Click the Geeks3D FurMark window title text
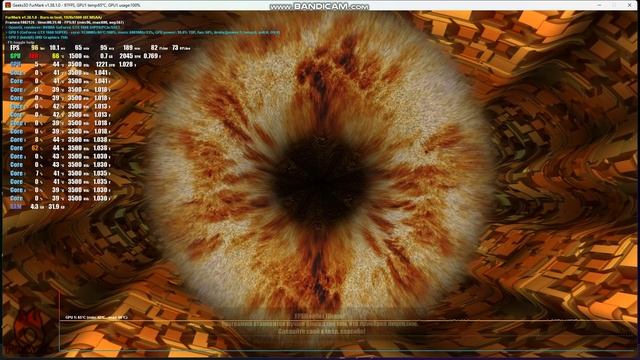Screen dimensions: 640x360 point(77,5)
